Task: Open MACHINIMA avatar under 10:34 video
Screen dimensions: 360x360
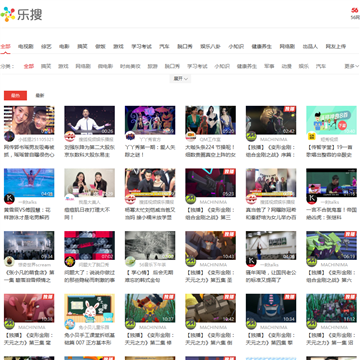Action: tap(251, 324)
